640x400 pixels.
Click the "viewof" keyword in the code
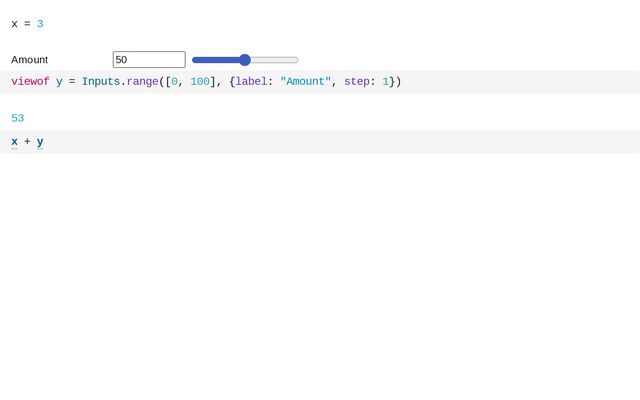(30, 82)
